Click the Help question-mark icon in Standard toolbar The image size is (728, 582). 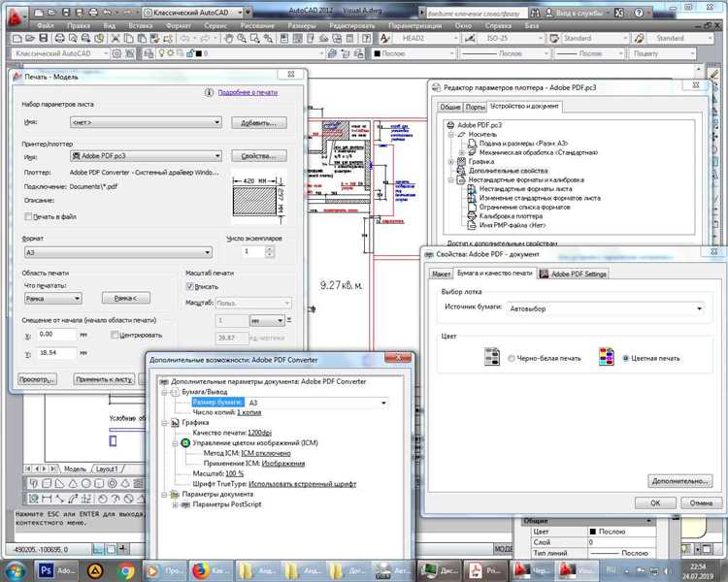[366, 39]
